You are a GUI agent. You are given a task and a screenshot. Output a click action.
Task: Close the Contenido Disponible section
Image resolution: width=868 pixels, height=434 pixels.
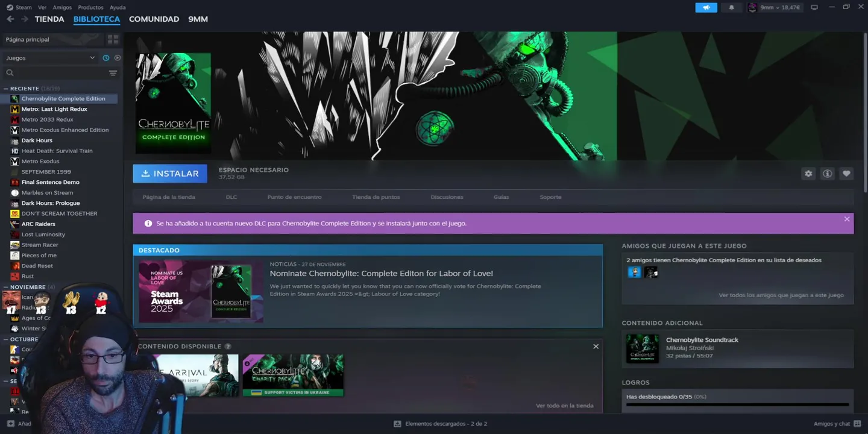[596, 347]
